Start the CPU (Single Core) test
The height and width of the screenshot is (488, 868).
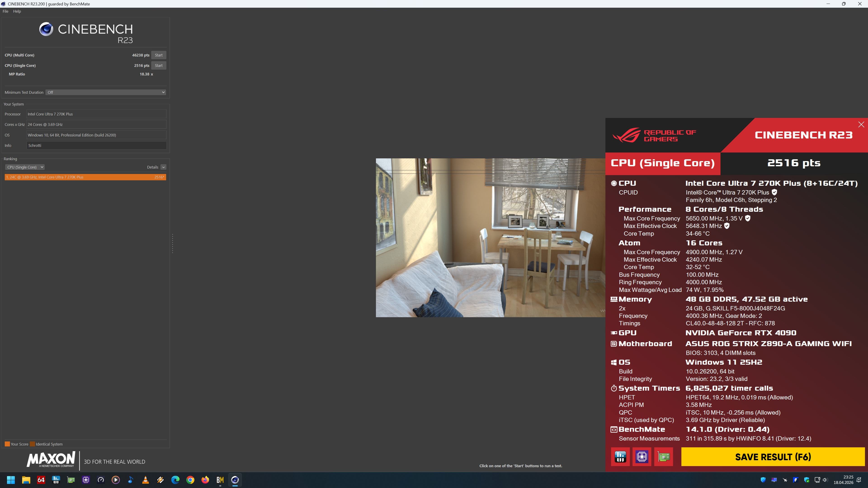[158, 65]
